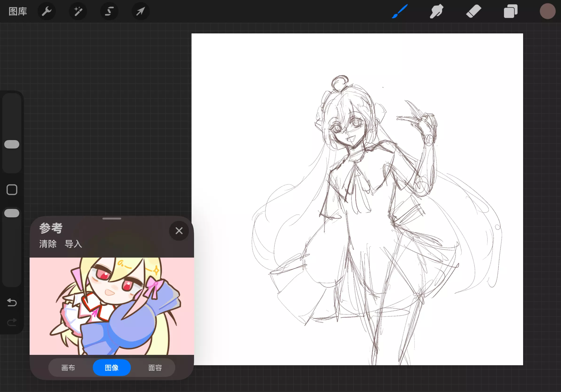Click the redo arrow
The width and height of the screenshot is (561, 392).
click(12, 322)
